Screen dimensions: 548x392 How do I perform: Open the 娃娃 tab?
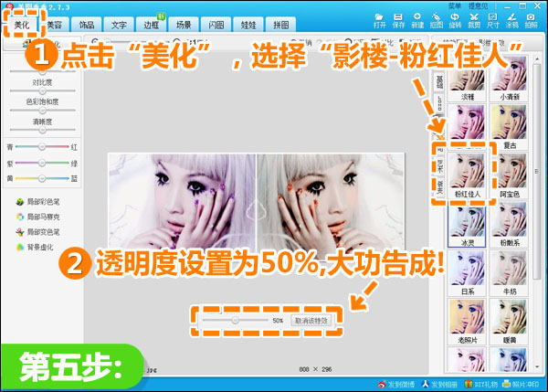point(248,25)
